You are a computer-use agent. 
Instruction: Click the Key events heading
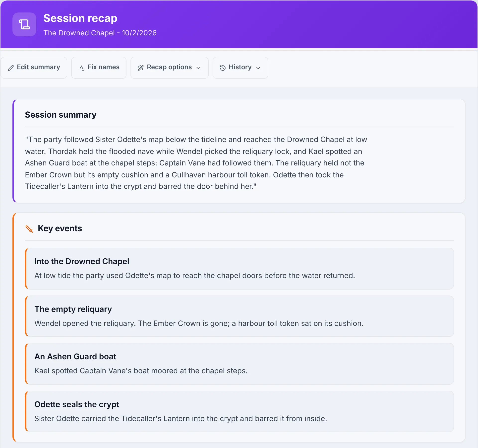[60, 228]
